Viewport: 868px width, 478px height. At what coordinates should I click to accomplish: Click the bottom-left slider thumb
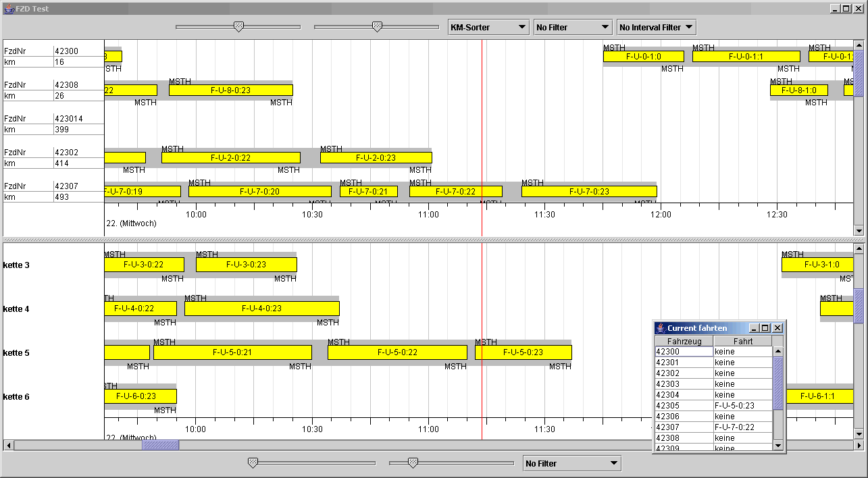253,463
